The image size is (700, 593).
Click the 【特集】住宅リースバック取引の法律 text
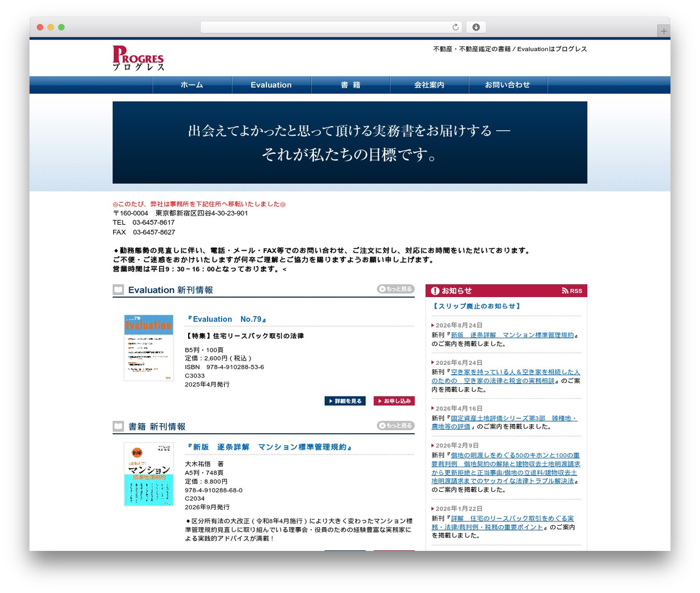coord(244,336)
